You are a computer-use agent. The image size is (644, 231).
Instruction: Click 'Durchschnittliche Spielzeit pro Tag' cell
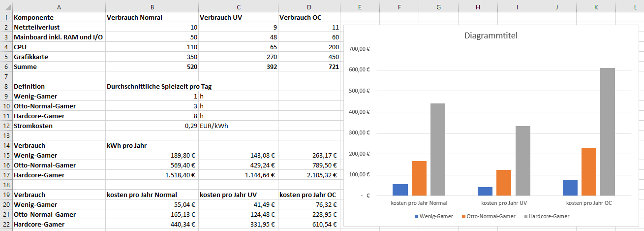click(152, 86)
